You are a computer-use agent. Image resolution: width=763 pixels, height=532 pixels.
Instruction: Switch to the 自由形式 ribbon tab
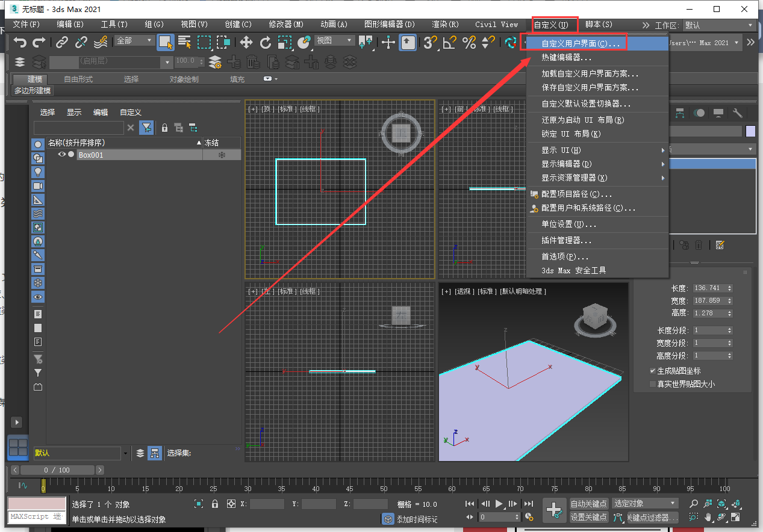pyautogui.click(x=78, y=79)
